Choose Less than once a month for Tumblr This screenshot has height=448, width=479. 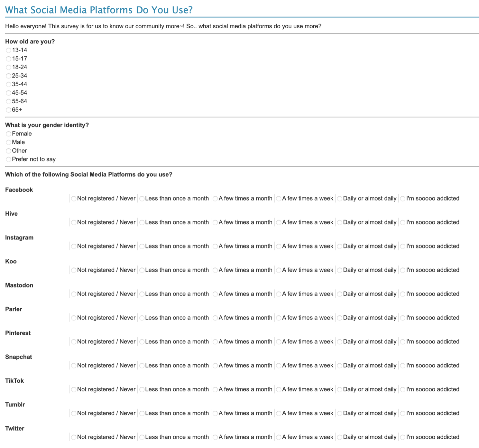click(142, 413)
